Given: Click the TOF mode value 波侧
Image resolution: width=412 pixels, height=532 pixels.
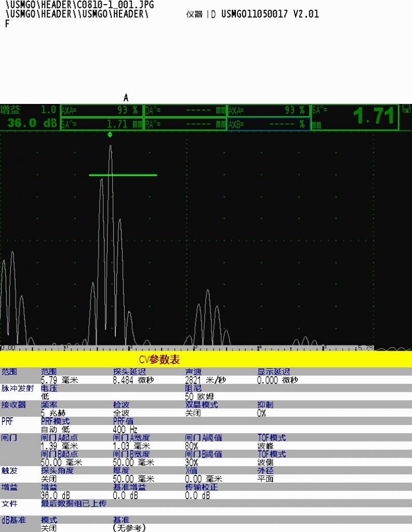Looking at the screenshot, I should tap(265, 462).
